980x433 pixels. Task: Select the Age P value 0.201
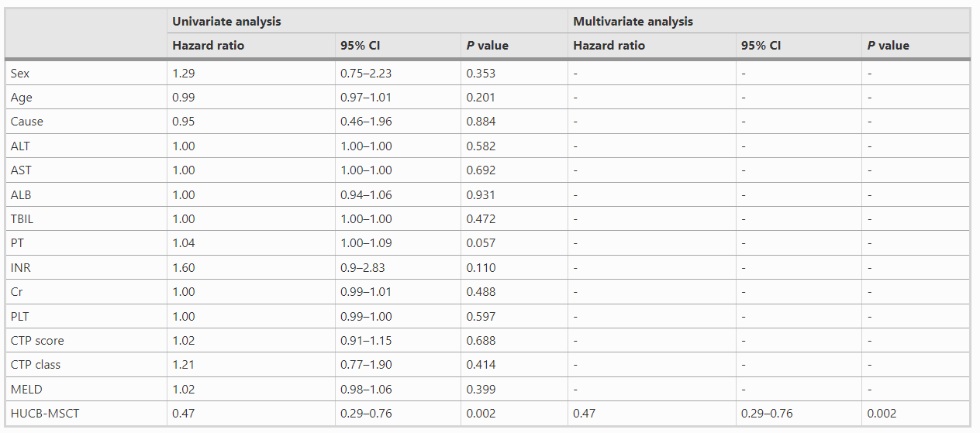pyautogui.click(x=481, y=98)
